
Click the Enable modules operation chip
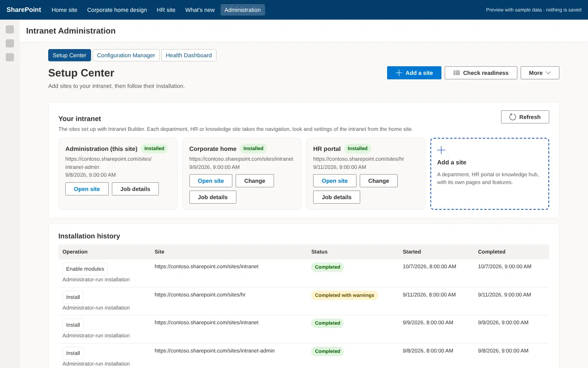coord(85,269)
